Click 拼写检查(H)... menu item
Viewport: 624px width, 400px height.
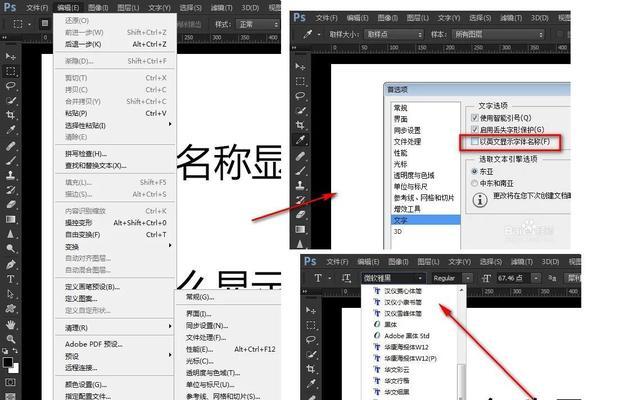click(x=115, y=154)
